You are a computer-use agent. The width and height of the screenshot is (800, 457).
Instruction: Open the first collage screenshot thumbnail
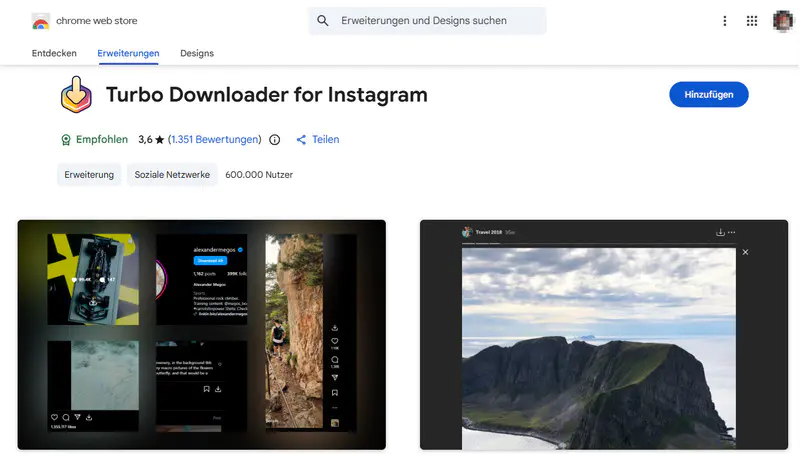click(x=202, y=335)
